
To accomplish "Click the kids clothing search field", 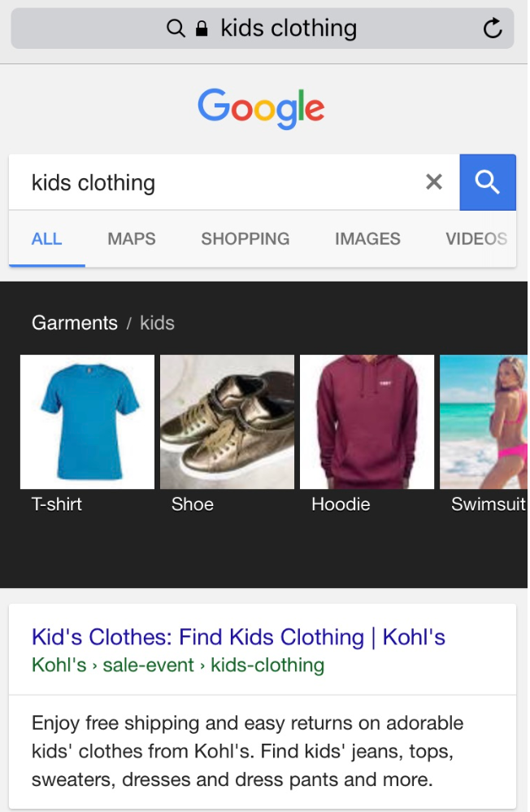I will pos(234,182).
